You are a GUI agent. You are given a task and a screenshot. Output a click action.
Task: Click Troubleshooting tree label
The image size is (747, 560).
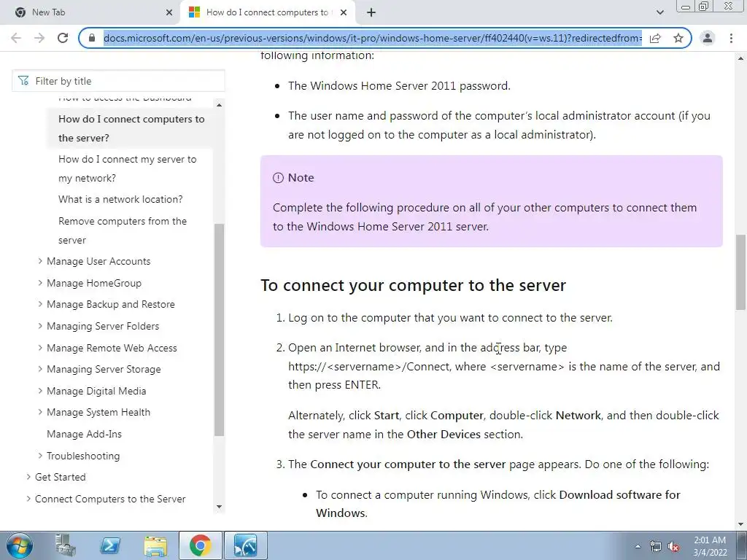click(x=83, y=456)
